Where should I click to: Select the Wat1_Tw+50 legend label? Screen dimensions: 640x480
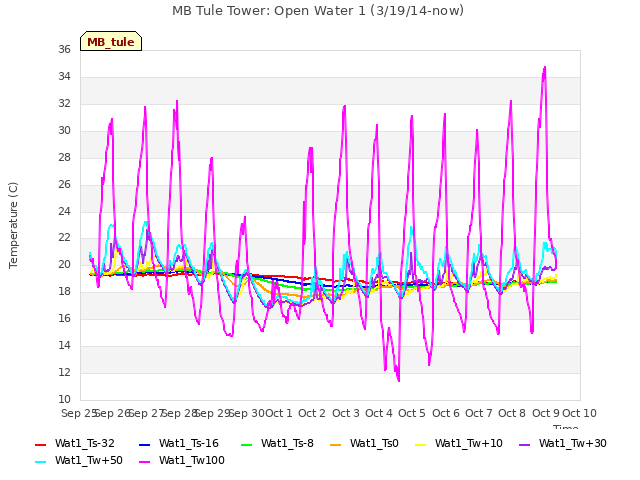89,460
